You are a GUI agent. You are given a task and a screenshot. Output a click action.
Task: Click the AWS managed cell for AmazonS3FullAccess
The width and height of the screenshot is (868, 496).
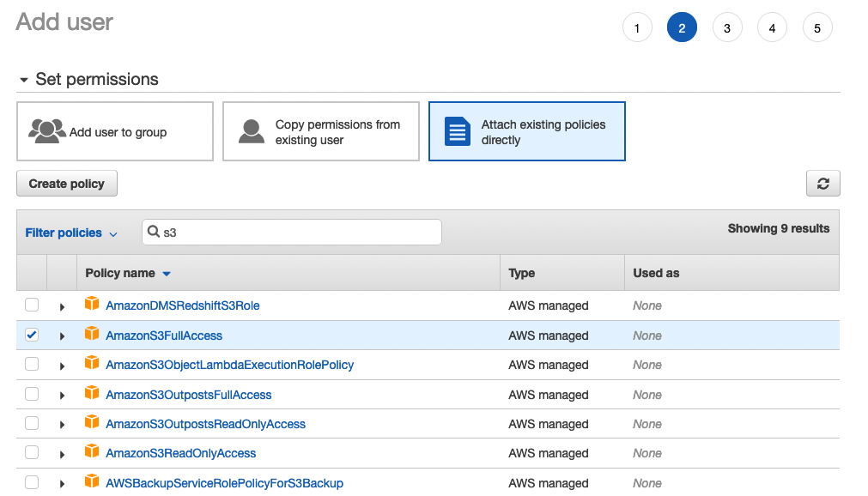[x=549, y=336]
